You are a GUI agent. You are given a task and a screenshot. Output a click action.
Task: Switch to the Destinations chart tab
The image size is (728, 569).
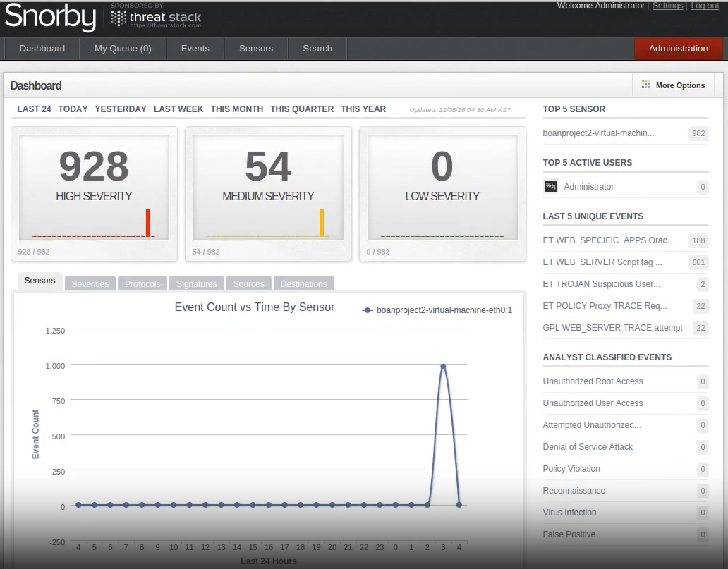(x=303, y=283)
